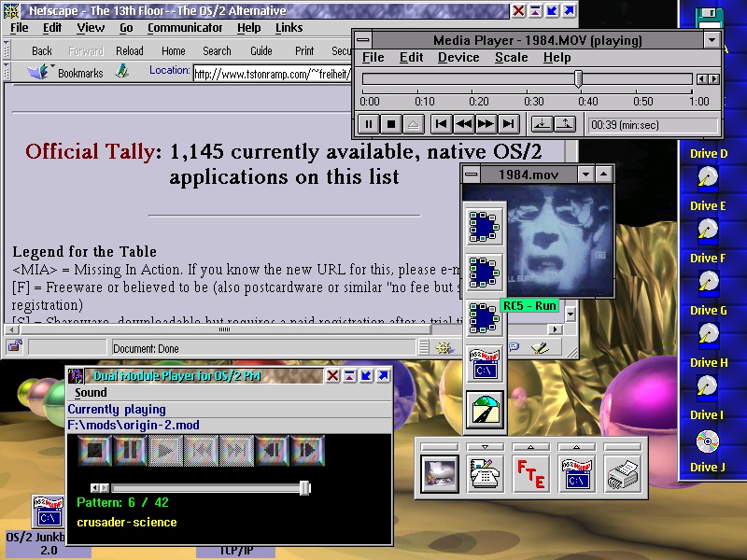Click the Netscape location page proxy icon

click(x=122, y=72)
